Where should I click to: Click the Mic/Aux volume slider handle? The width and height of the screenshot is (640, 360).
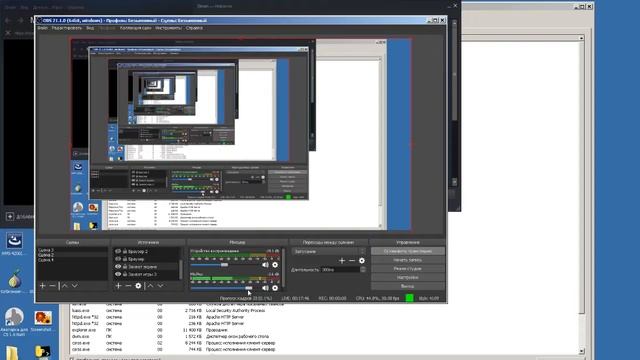(x=249, y=288)
